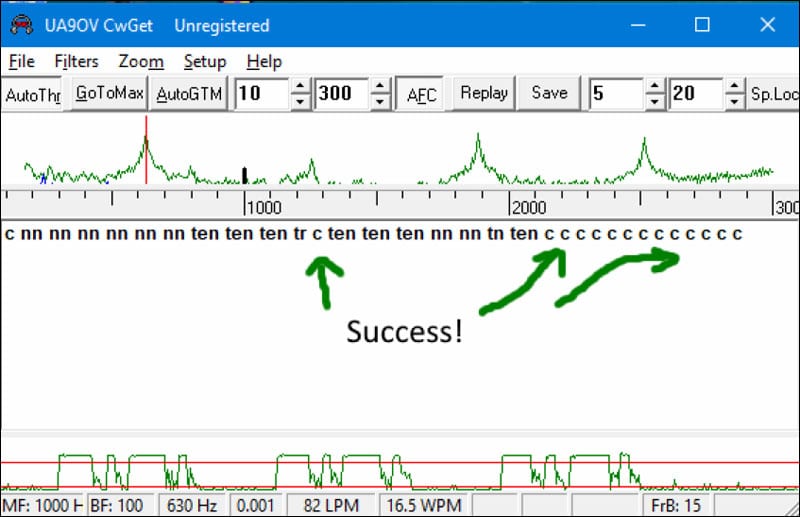
Task: Click the black marker in spectrum near 1000
Action: click(245, 175)
